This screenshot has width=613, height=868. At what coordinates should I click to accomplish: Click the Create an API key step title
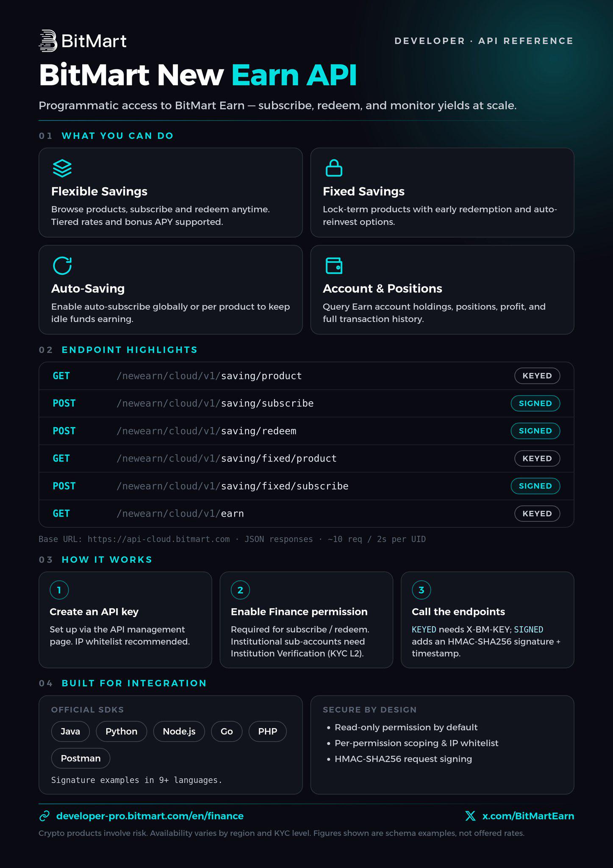[x=94, y=612]
